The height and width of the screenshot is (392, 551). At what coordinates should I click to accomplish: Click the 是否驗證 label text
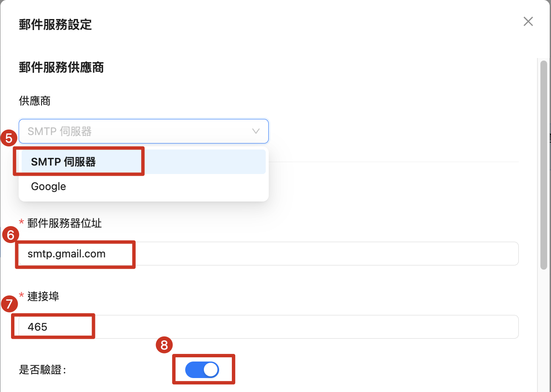click(42, 370)
